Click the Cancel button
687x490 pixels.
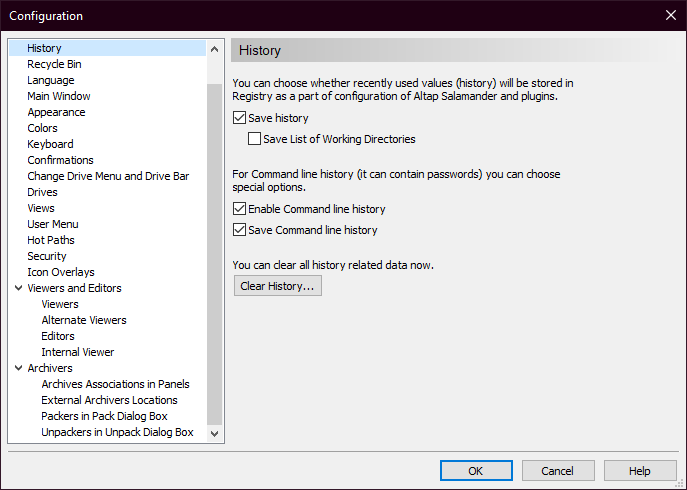(x=557, y=470)
